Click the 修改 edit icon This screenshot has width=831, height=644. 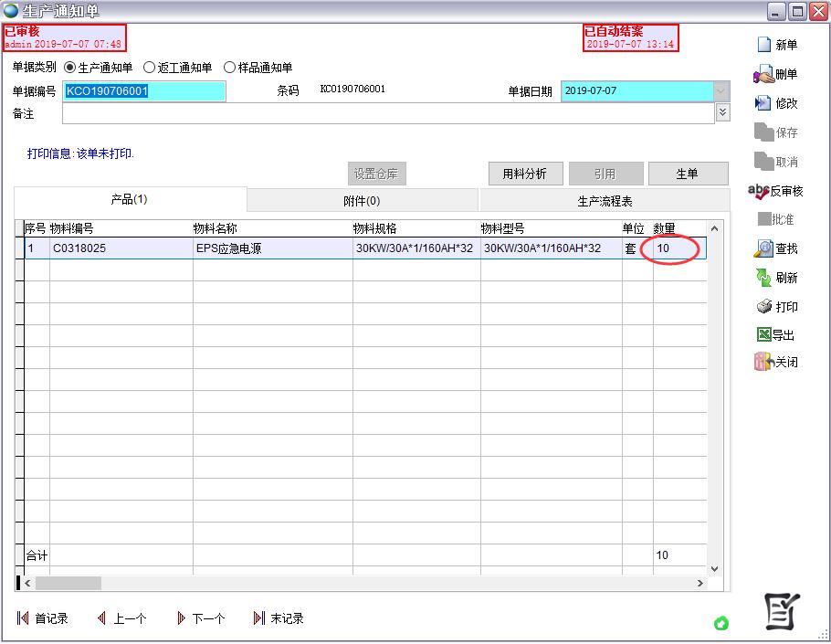tap(764, 103)
